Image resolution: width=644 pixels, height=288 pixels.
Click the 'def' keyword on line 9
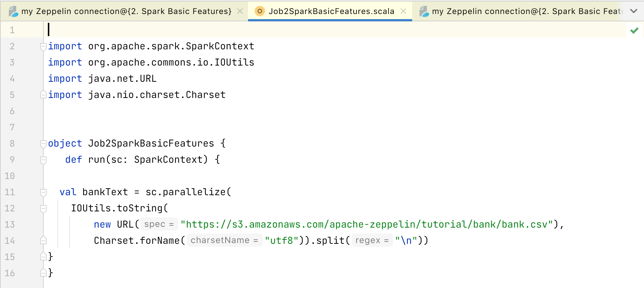pos(74,159)
